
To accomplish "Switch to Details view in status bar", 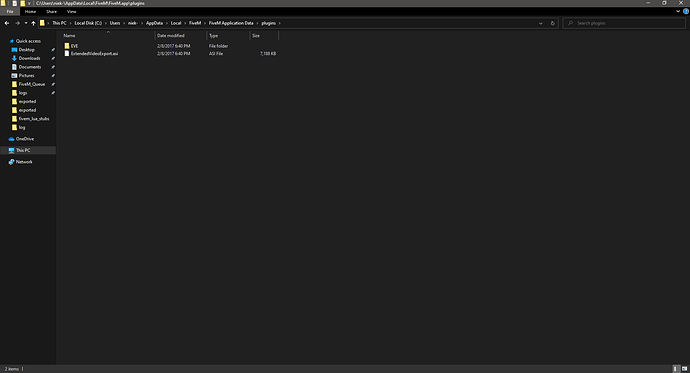I will point(676,369).
